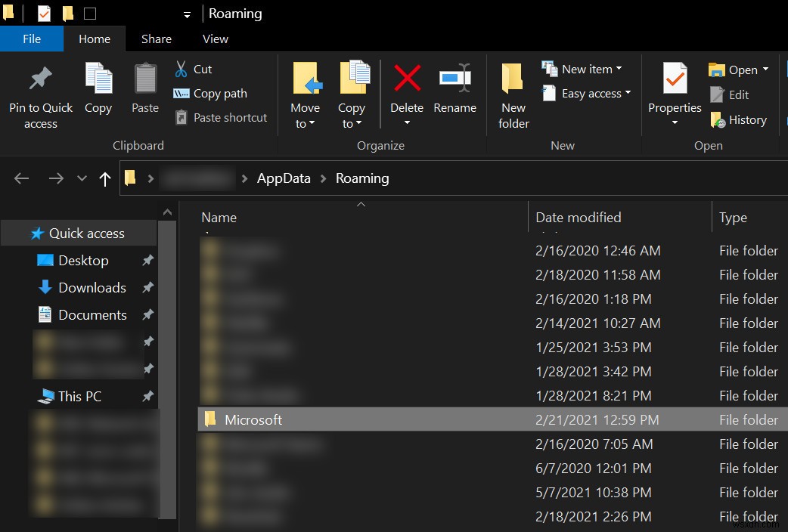This screenshot has height=532, width=788.
Task: Expand the New item dropdown
Action: point(582,69)
